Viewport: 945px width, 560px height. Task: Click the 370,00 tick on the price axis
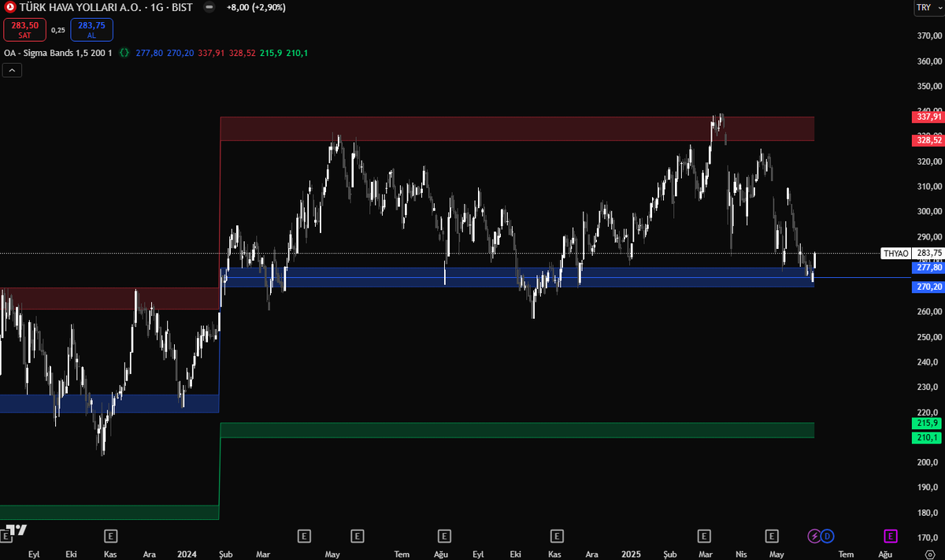(x=930, y=35)
